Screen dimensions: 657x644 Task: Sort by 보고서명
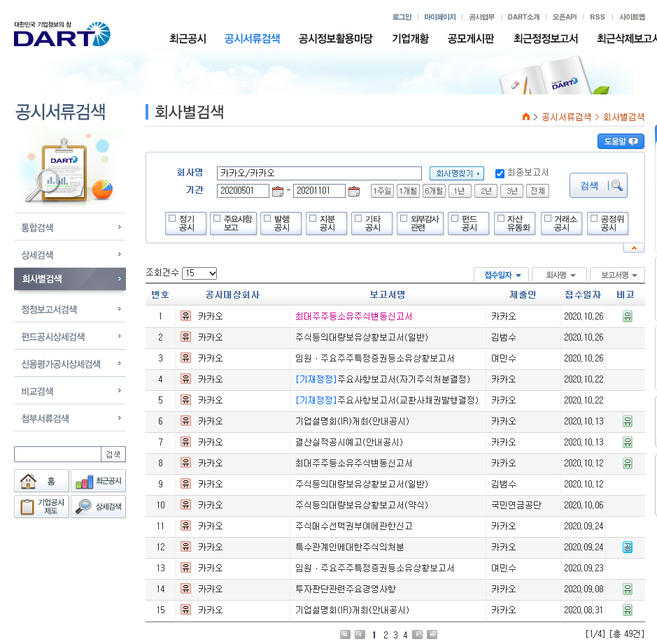pyautogui.click(x=617, y=275)
